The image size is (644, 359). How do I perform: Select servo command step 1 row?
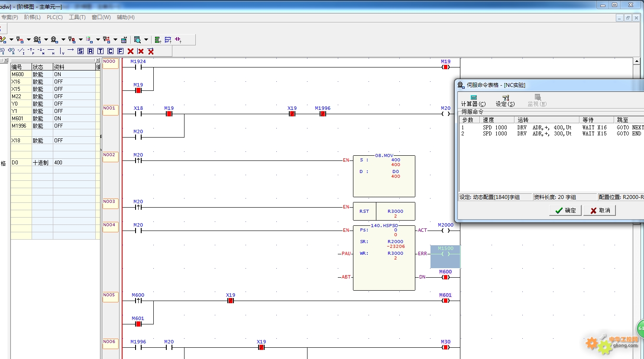coord(551,128)
